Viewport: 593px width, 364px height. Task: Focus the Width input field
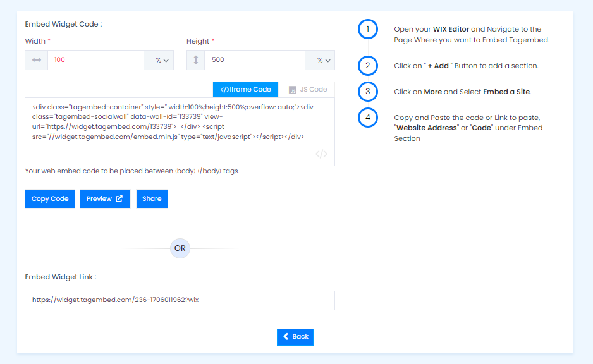pyautogui.click(x=95, y=60)
